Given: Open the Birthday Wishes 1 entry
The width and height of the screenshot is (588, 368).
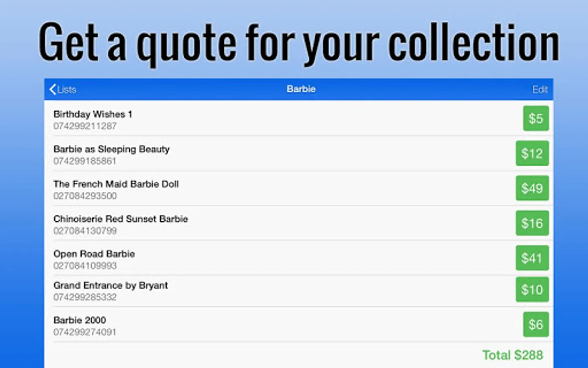Looking at the screenshot, I should click(93, 114).
